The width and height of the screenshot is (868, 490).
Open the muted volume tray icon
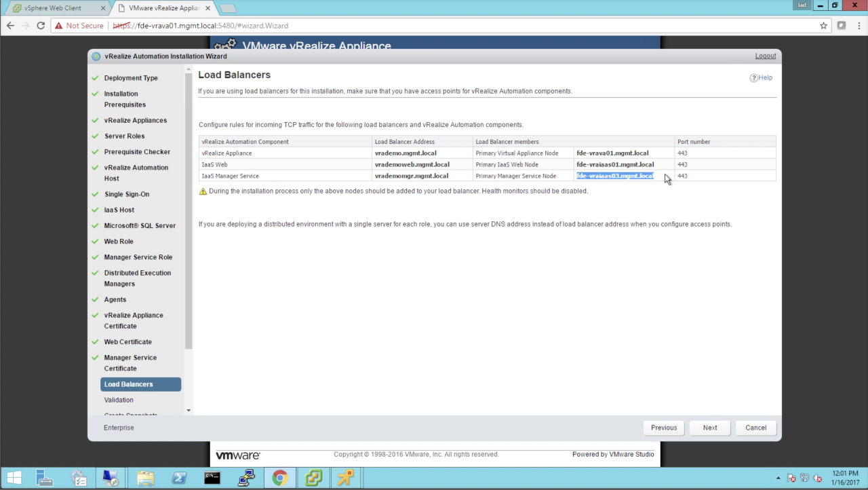pos(818,478)
